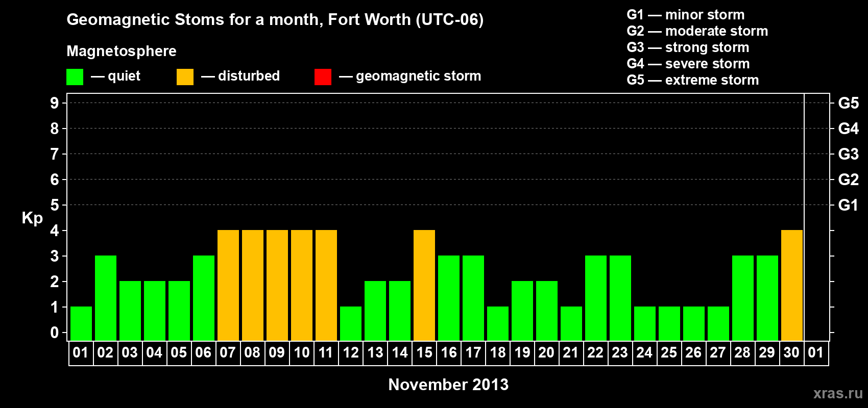Click the orange bar for day 15

pos(424,285)
